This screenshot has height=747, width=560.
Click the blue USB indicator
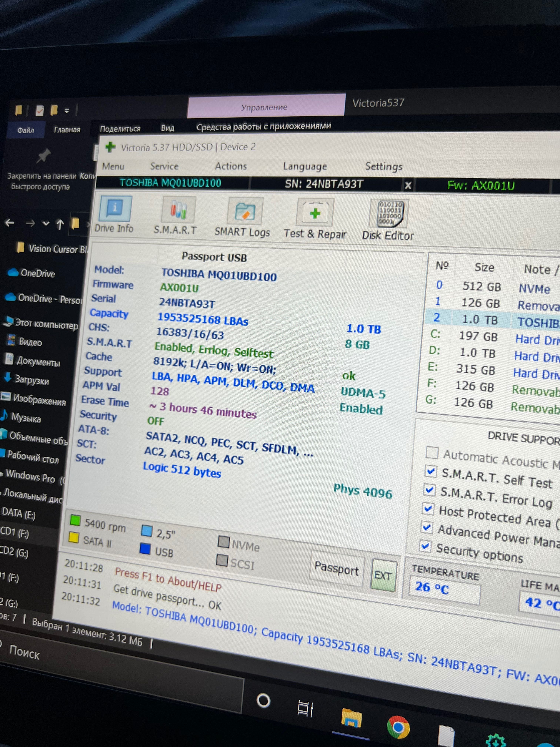pos(145,548)
